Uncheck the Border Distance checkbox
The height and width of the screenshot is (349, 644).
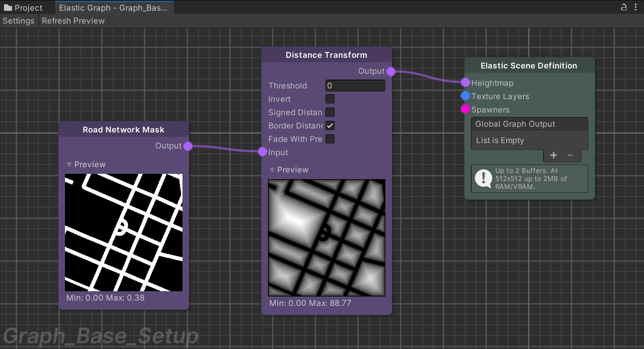click(x=330, y=126)
